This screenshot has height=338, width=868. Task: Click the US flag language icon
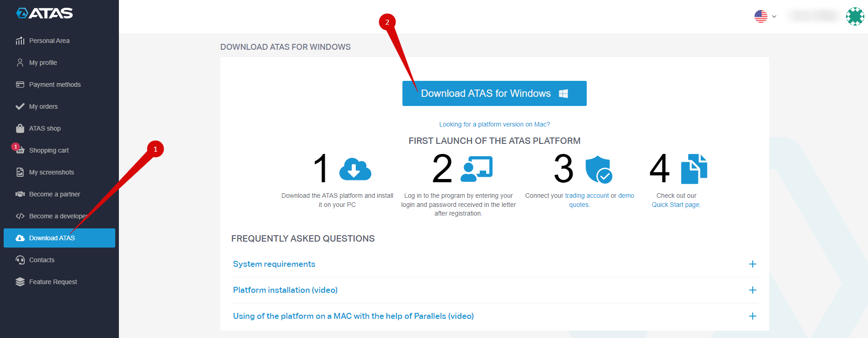[x=761, y=16]
